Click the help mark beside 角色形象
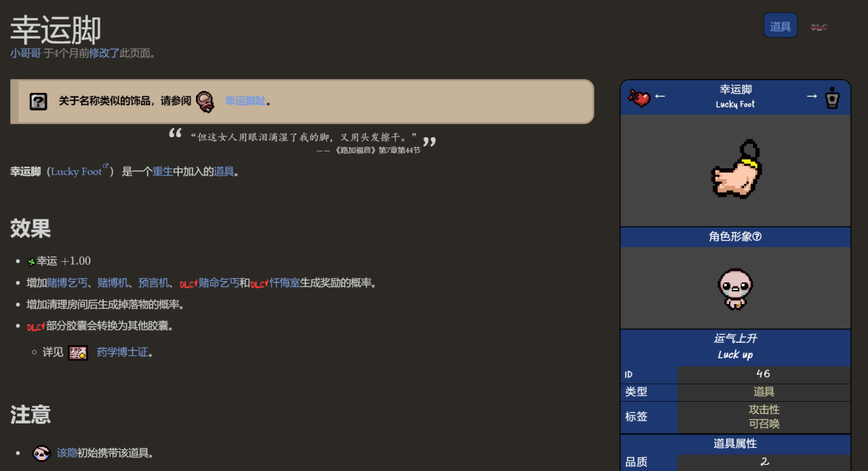 (757, 237)
